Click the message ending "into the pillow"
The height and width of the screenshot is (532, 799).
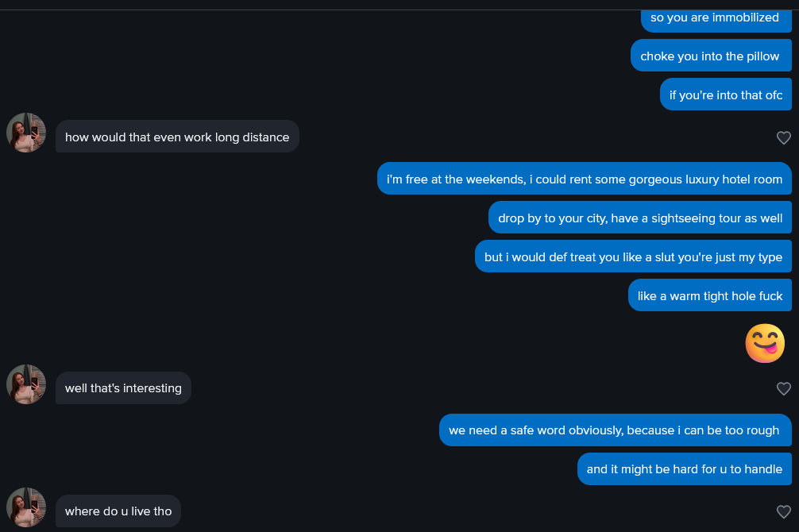pos(710,56)
